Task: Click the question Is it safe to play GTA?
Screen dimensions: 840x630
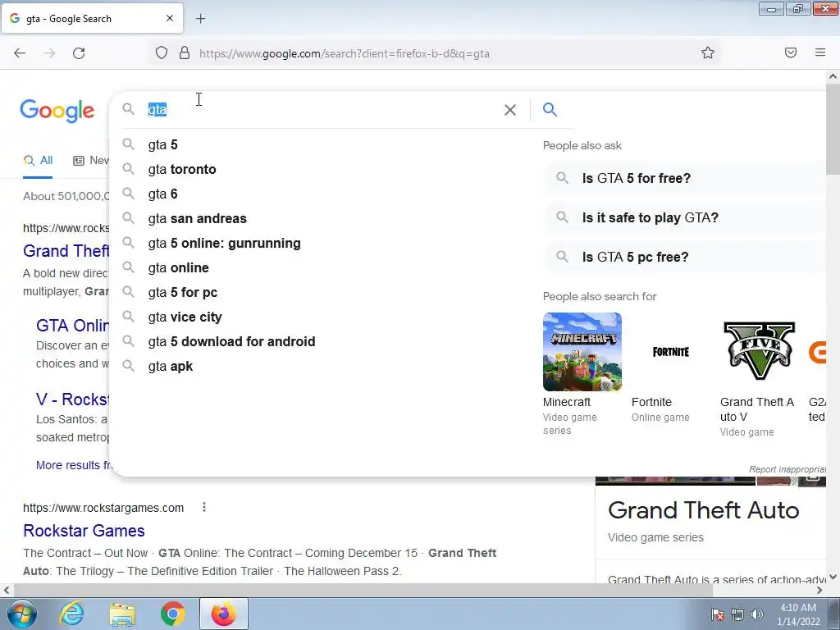Action: click(686, 217)
